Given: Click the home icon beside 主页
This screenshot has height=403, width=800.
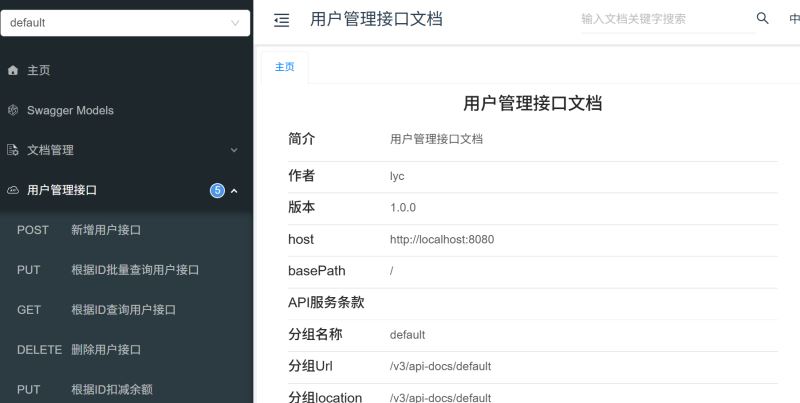Looking at the screenshot, I should (13, 70).
